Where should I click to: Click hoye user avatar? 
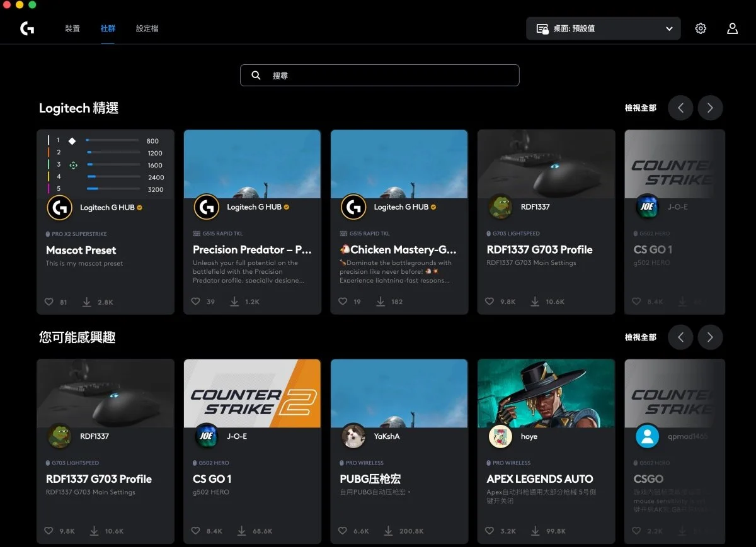tap(500, 436)
